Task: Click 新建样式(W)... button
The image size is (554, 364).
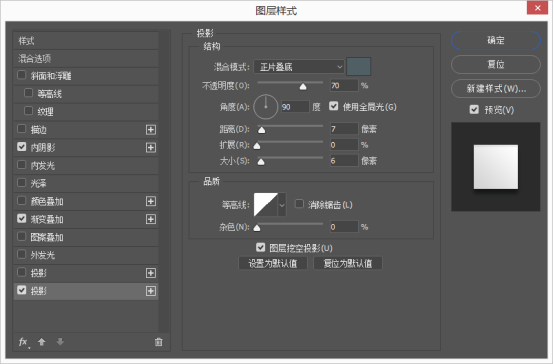Action: point(496,88)
